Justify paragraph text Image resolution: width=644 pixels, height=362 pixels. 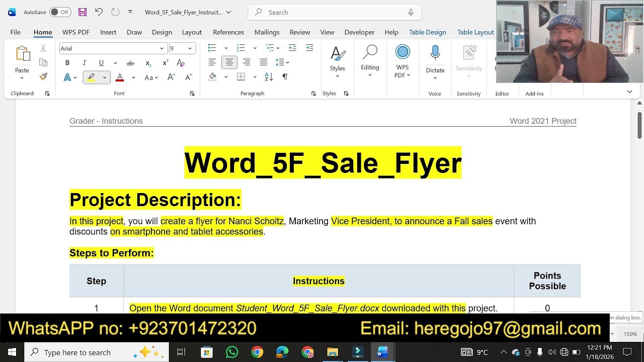point(264,62)
